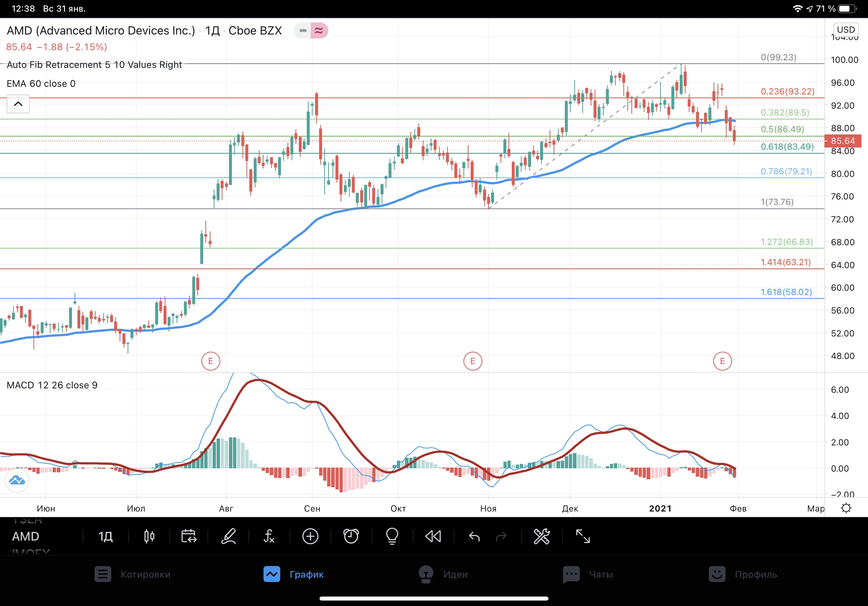Tap the battery status indicator
Screen dimensions: 868x606
[847, 8]
